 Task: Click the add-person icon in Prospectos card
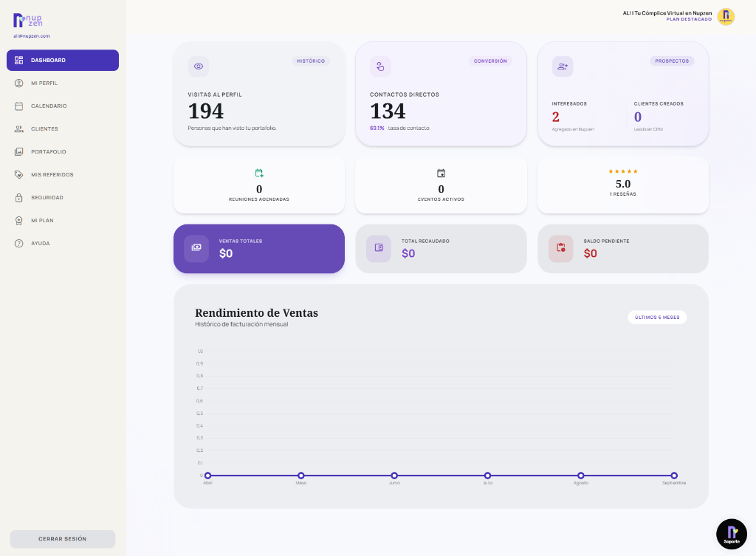pyautogui.click(x=562, y=66)
